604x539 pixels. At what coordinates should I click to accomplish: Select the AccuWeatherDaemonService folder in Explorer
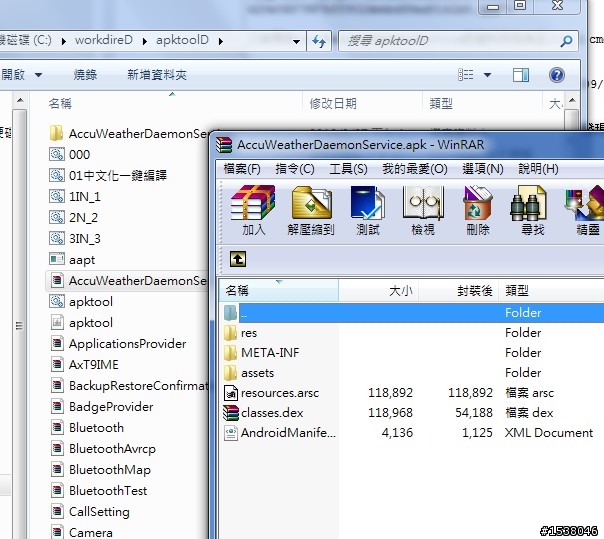[x=129, y=134]
